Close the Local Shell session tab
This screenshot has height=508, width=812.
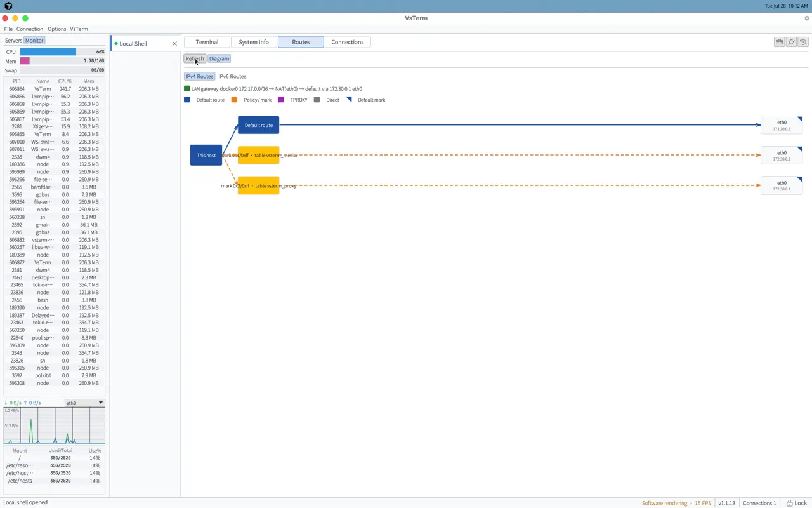tap(174, 44)
